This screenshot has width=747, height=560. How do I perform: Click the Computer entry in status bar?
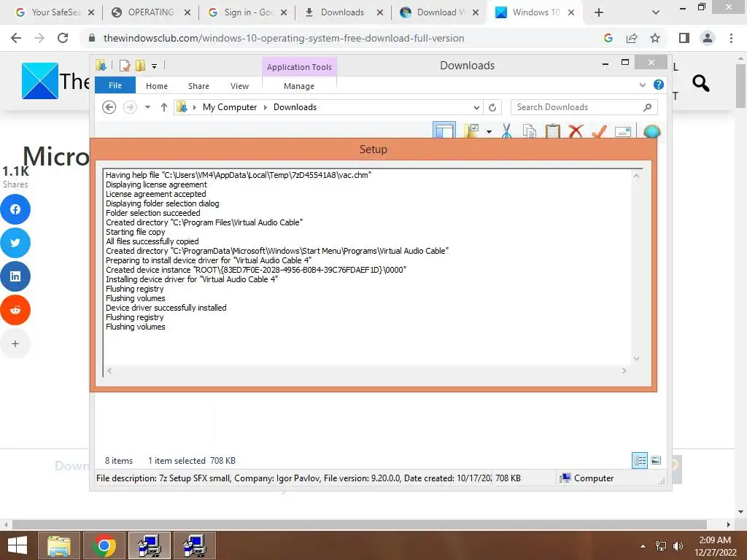pos(587,478)
